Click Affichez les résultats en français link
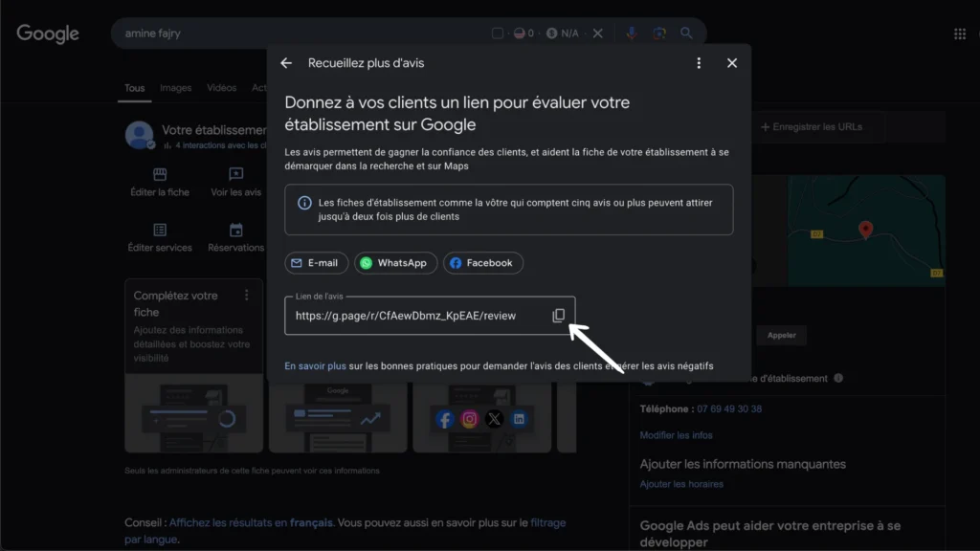Viewport: 980px width, 551px height. pyautogui.click(x=251, y=523)
